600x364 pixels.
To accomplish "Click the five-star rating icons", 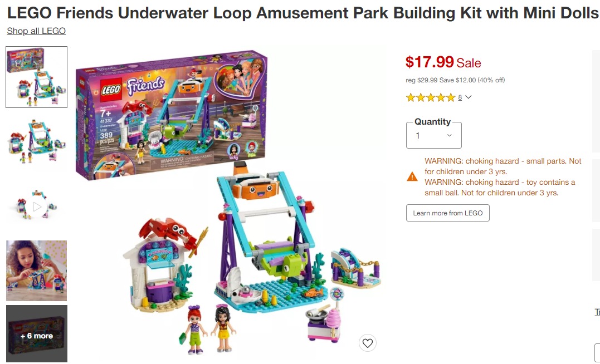I will [431, 97].
